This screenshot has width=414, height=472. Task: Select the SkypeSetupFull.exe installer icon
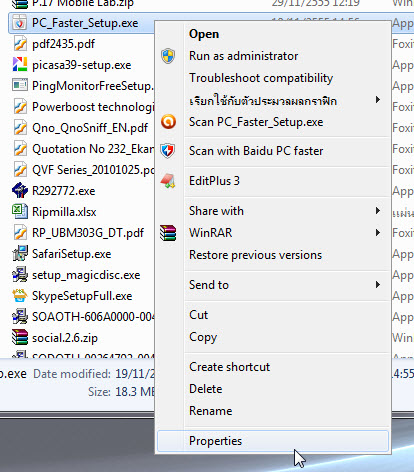point(20,296)
